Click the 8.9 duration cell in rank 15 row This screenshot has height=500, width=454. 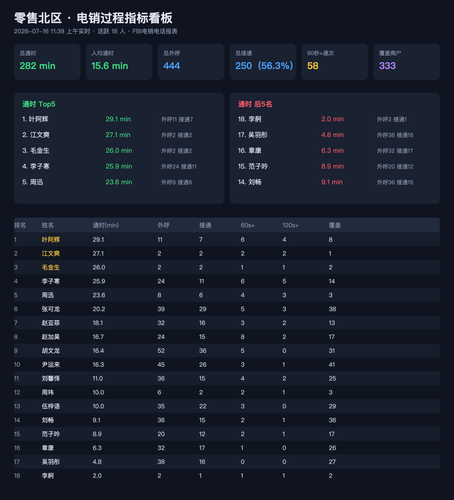pyautogui.click(x=97, y=434)
